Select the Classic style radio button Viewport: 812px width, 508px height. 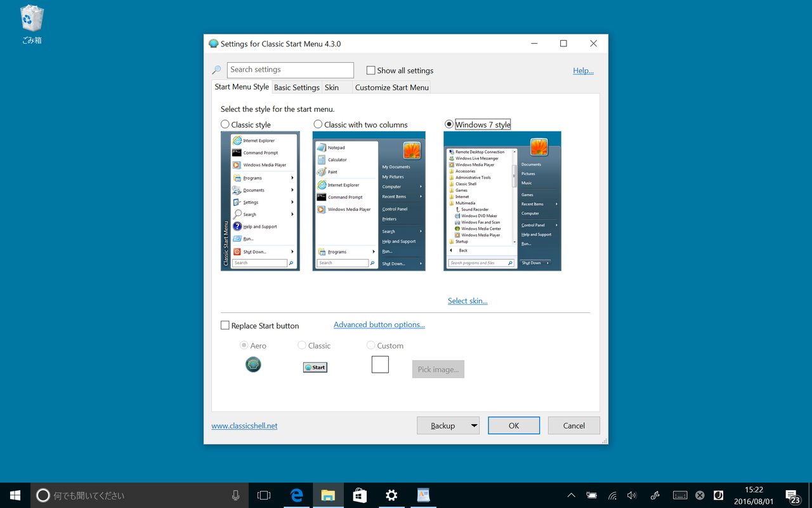pyautogui.click(x=225, y=124)
